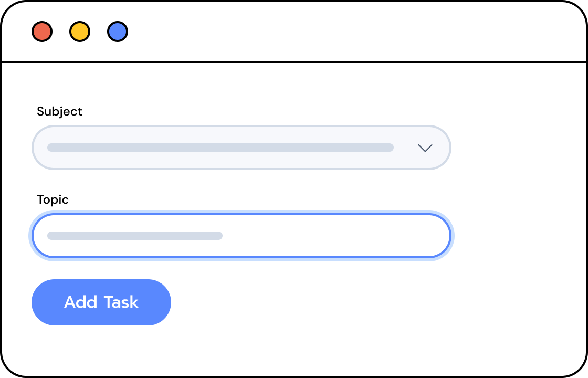
Task: Click blank space right of the Subject dropdown
Action: [x=518, y=148]
